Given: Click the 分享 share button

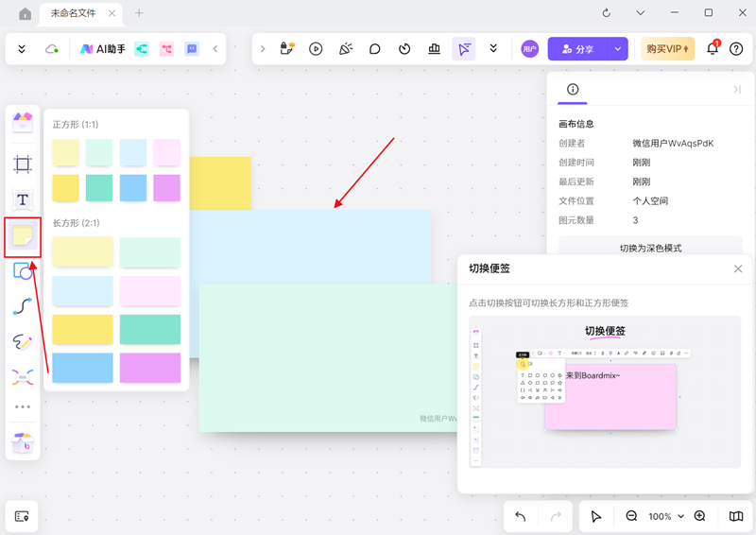Looking at the screenshot, I should pos(577,49).
